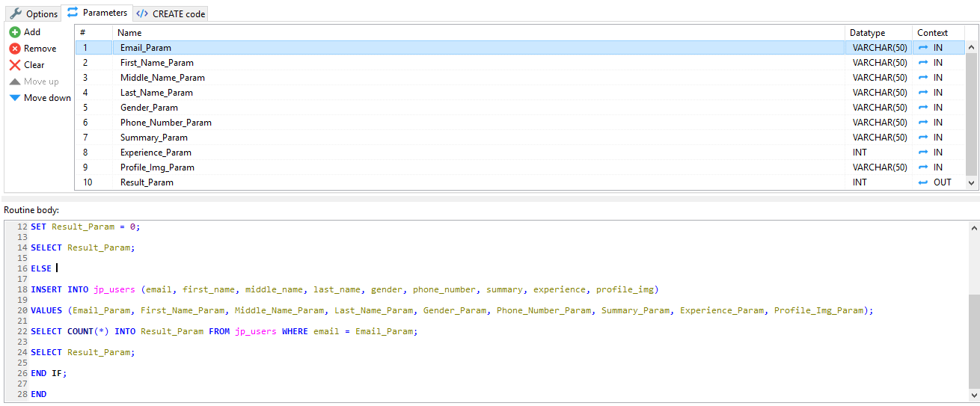
Task: Click the red X Clear icon
Action: [x=14, y=65]
